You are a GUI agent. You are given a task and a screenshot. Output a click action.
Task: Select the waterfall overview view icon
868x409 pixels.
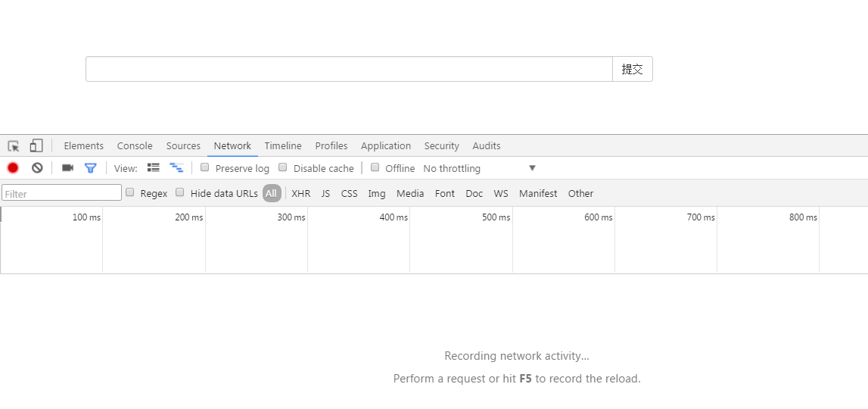(x=176, y=168)
